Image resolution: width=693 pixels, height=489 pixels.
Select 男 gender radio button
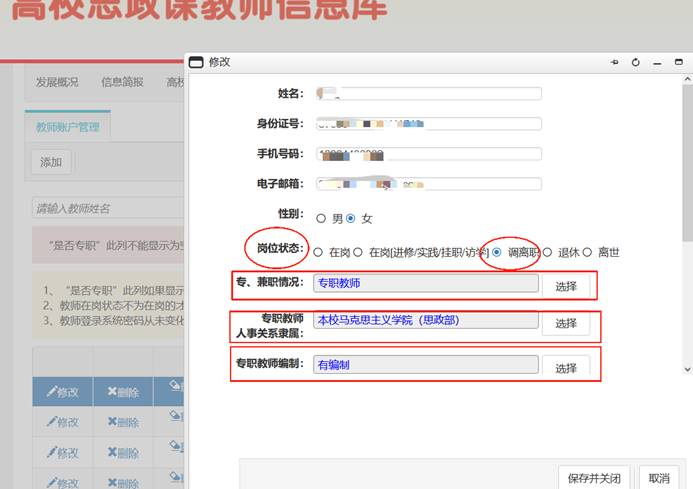pyautogui.click(x=321, y=218)
